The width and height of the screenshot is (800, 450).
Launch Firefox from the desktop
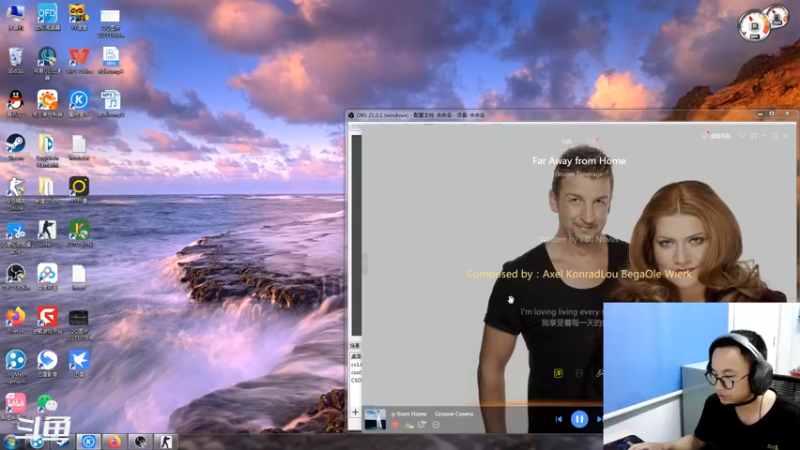[x=15, y=320]
